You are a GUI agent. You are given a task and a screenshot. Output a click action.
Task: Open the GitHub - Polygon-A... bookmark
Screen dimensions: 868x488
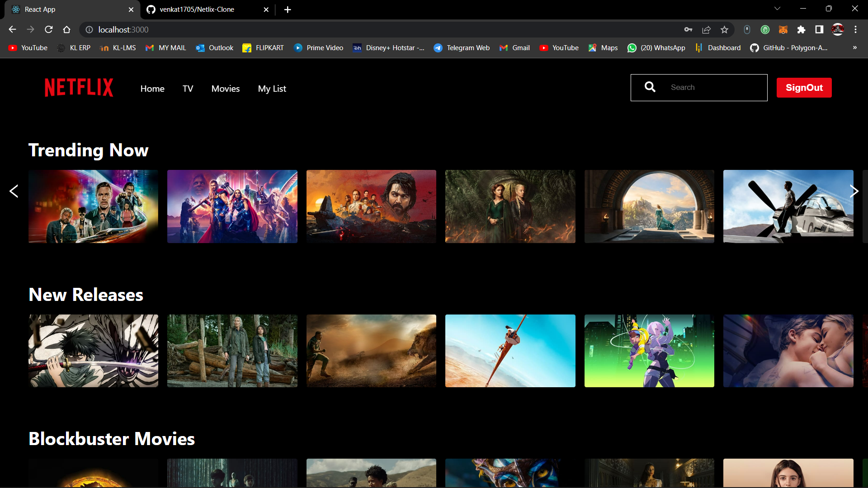[x=789, y=47]
